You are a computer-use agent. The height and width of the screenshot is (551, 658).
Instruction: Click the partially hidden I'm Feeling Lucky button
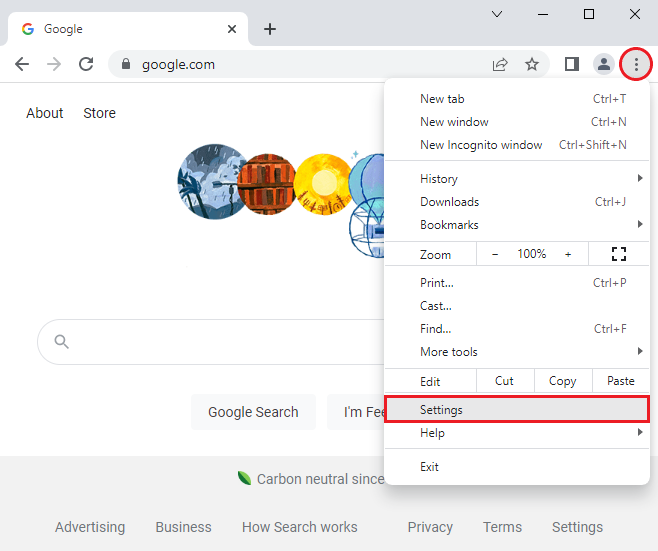click(x=356, y=412)
